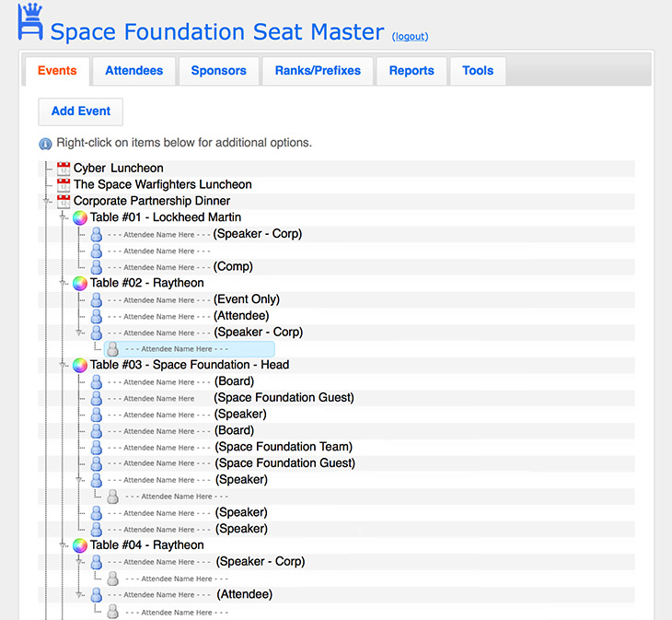Click the Table #03 Space Foundation color icon

(x=80, y=366)
